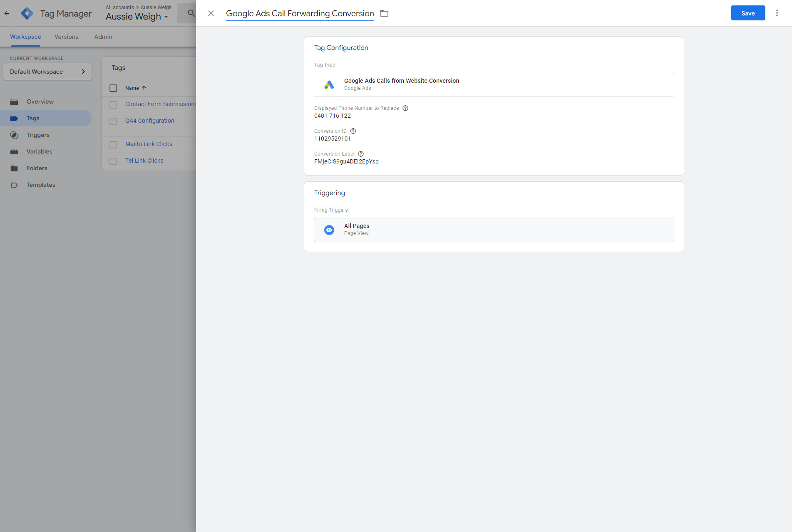The image size is (792, 532).
Task: Switch to the Versions tab
Action: [x=66, y=37]
